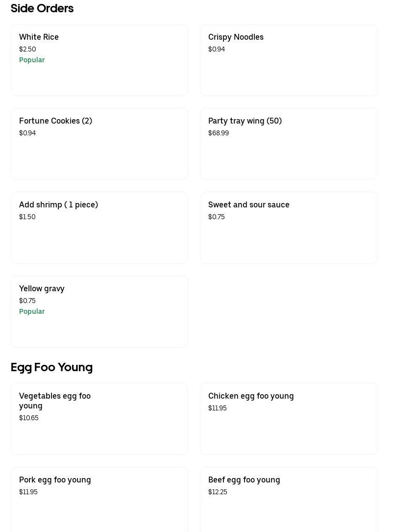Click the $12.25 Beef egg foo young price
This screenshot has width=394, height=532.
click(x=218, y=492)
